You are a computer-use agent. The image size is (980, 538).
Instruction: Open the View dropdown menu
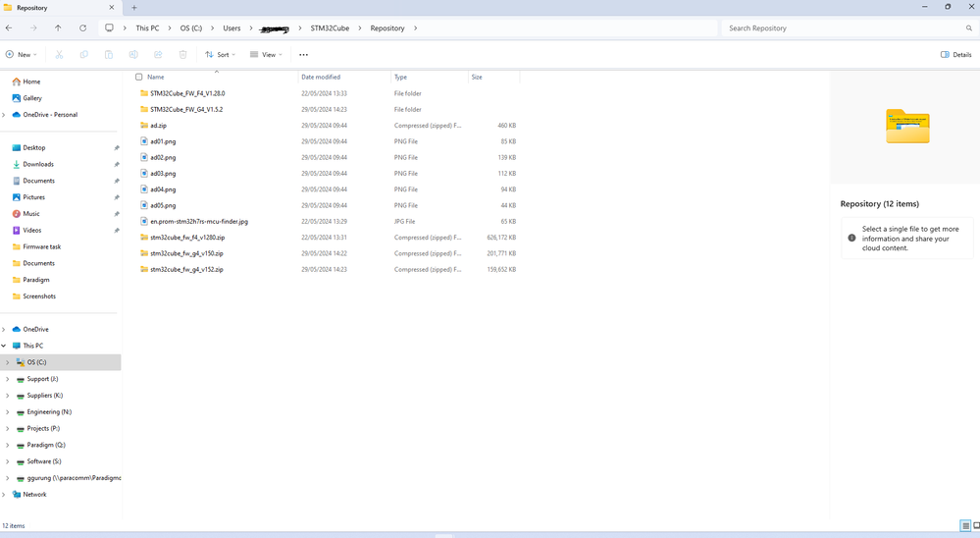tap(266, 54)
